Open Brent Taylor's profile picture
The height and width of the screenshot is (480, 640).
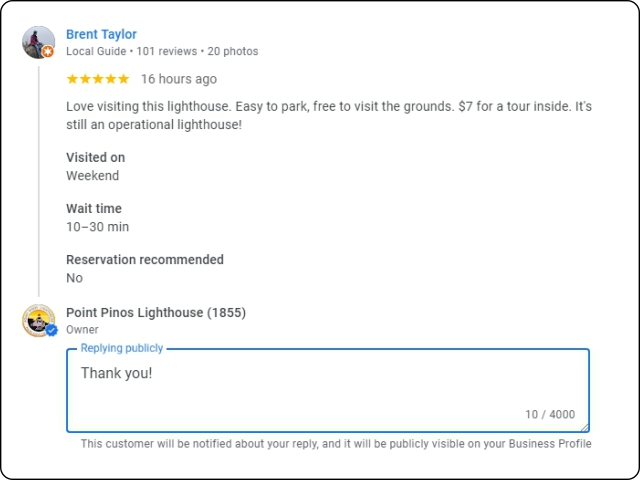(x=38, y=42)
